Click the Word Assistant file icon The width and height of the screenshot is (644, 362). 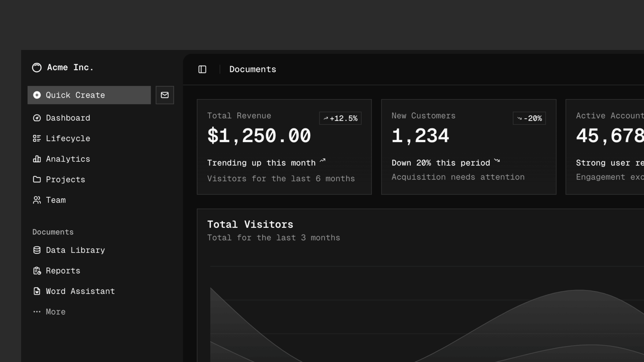pos(37,291)
